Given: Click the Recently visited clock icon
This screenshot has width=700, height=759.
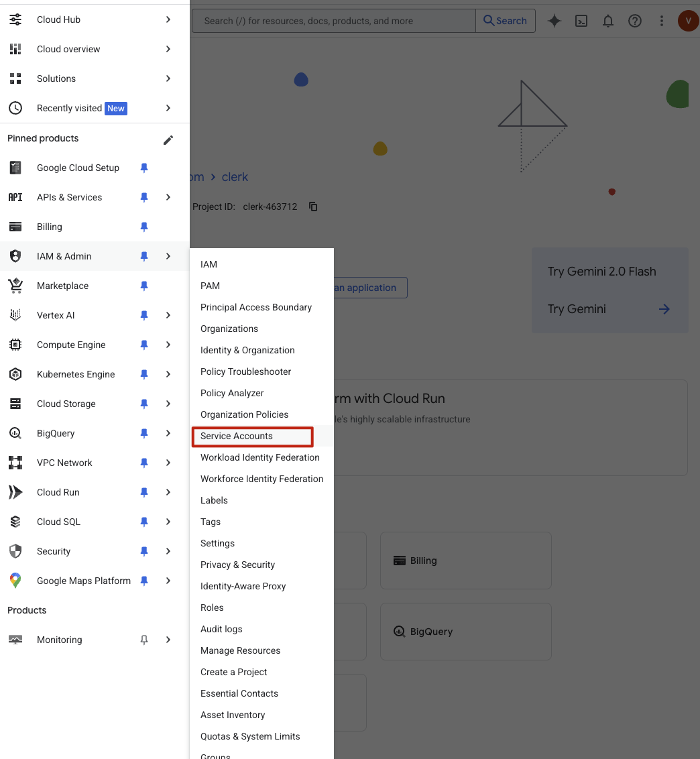Looking at the screenshot, I should [15, 108].
